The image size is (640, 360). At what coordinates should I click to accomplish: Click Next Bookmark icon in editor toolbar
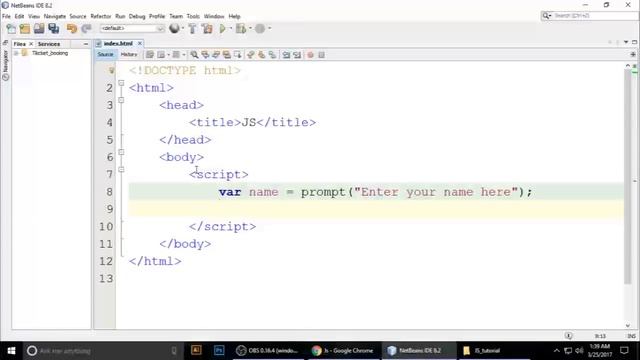pos(261,55)
